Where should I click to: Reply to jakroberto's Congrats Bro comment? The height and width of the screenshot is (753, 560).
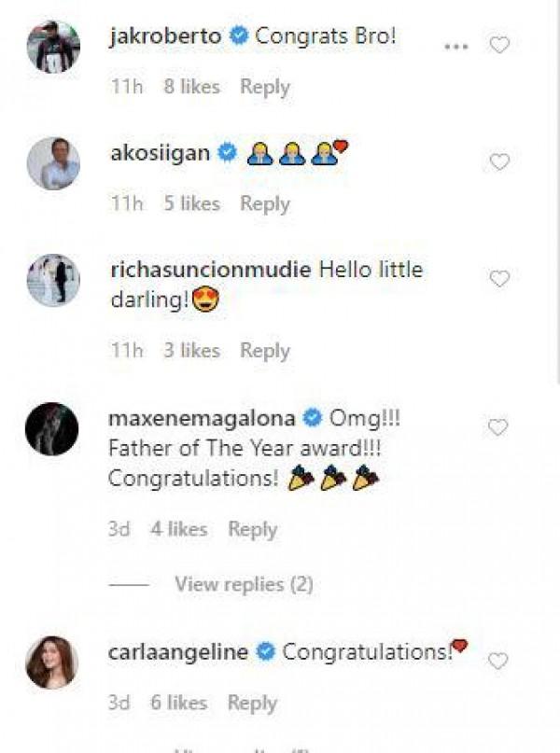[265, 87]
